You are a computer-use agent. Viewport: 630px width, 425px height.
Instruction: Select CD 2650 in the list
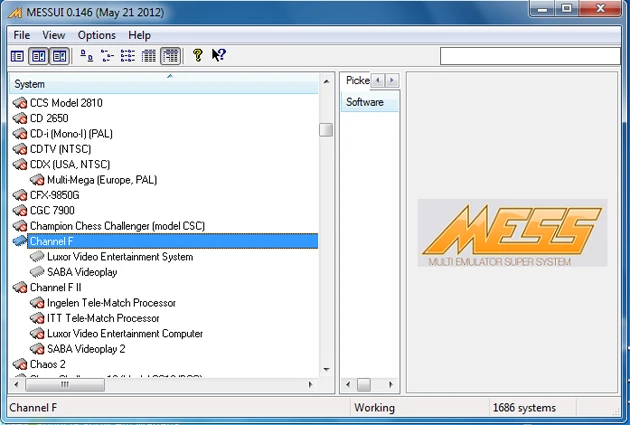(x=49, y=118)
